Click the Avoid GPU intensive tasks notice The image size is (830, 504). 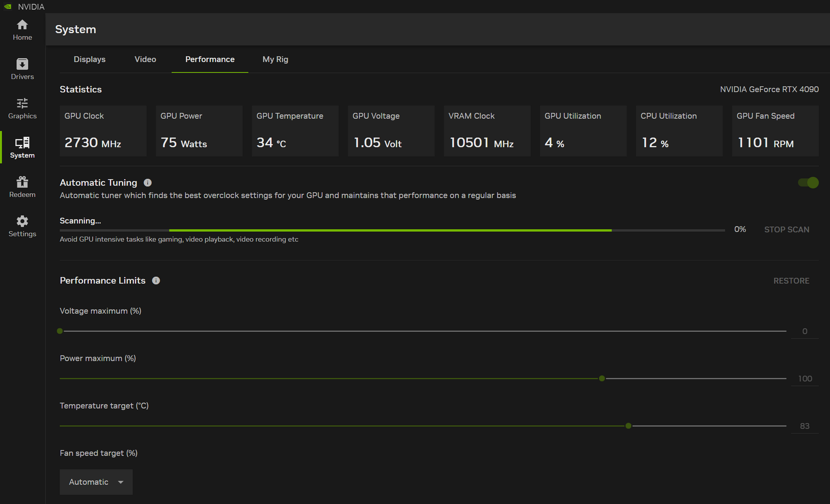pyautogui.click(x=179, y=239)
